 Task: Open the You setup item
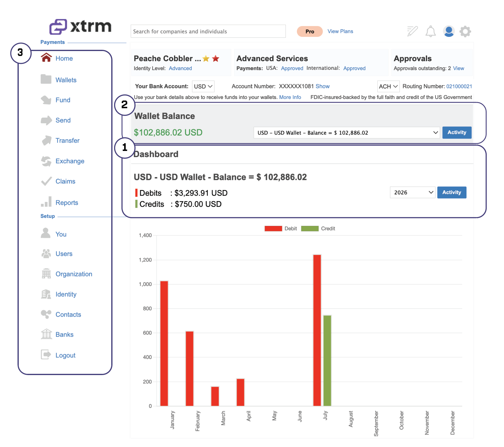click(x=61, y=234)
